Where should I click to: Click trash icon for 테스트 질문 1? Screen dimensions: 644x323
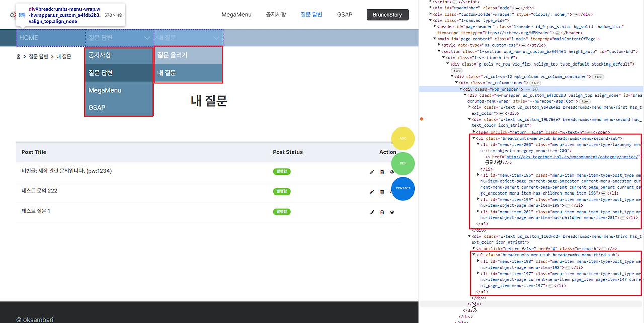click(382, 212)
